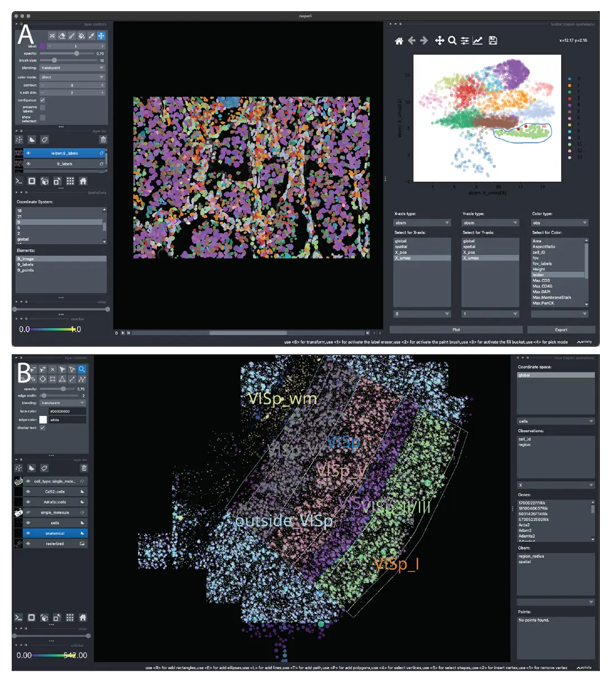Open the blending dropdown in panel A
The width and height of the screenshot is (616, 677).
pyautogui.click(x=72, y=68)
